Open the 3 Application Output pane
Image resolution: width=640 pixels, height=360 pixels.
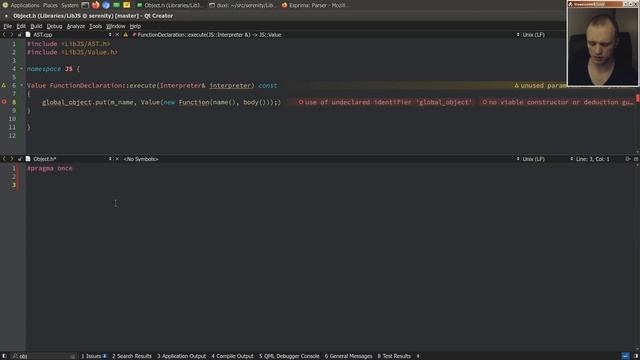[x=182, y=356]
